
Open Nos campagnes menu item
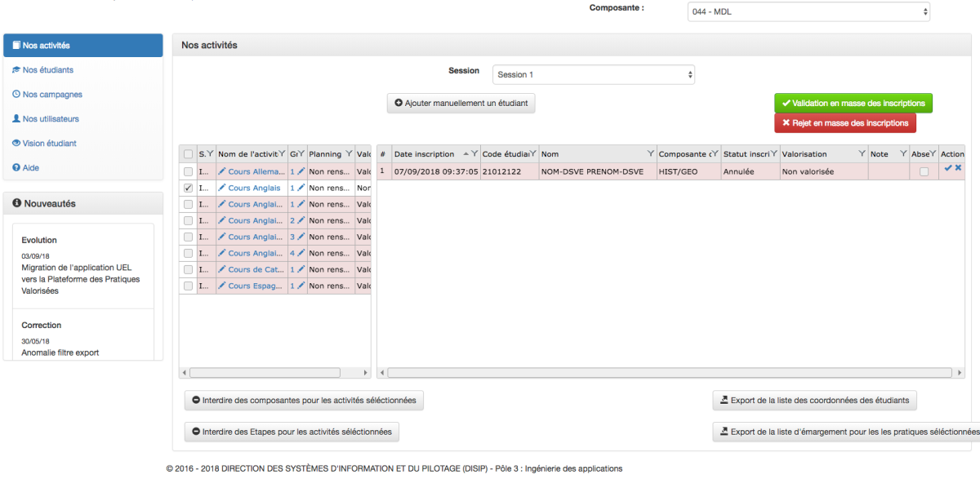[x=52, y=95]
